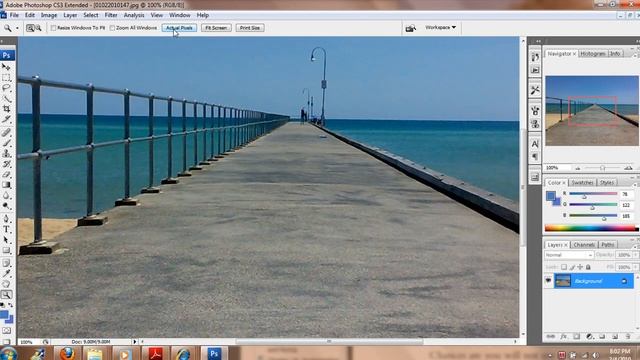The width and height of the screenshot is (640, 360).
Task: Select the Eraser tool
Action: point(6,175)
